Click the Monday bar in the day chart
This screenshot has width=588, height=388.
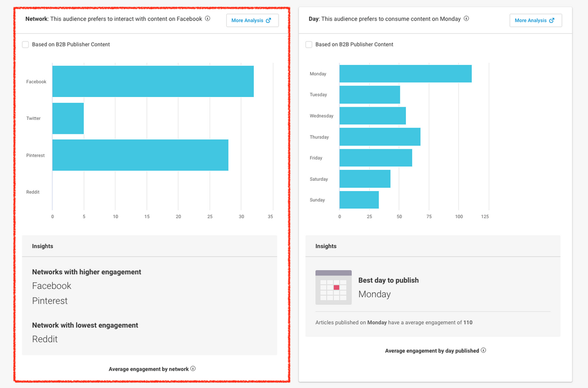point(405,73)
